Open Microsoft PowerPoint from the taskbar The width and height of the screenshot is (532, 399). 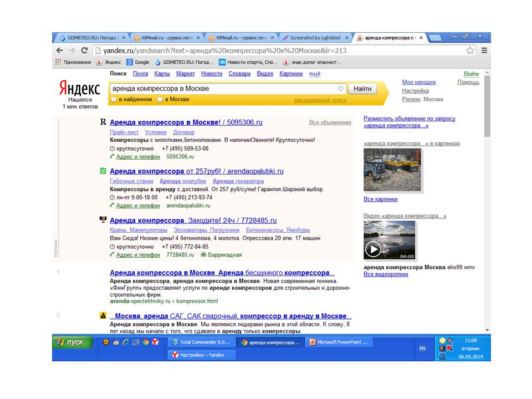pyautogui.click(x=339, y=342)
